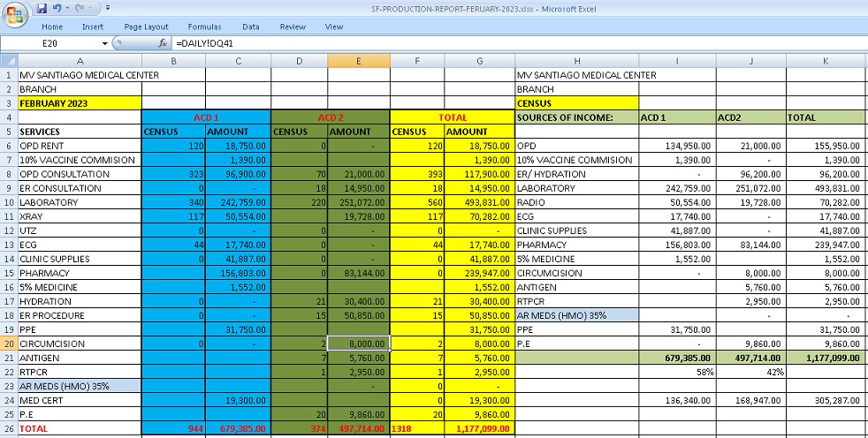Click the 117,900.00 cell in column G
The width and height of the screenshot is (868, 438).
coord(479,174)
